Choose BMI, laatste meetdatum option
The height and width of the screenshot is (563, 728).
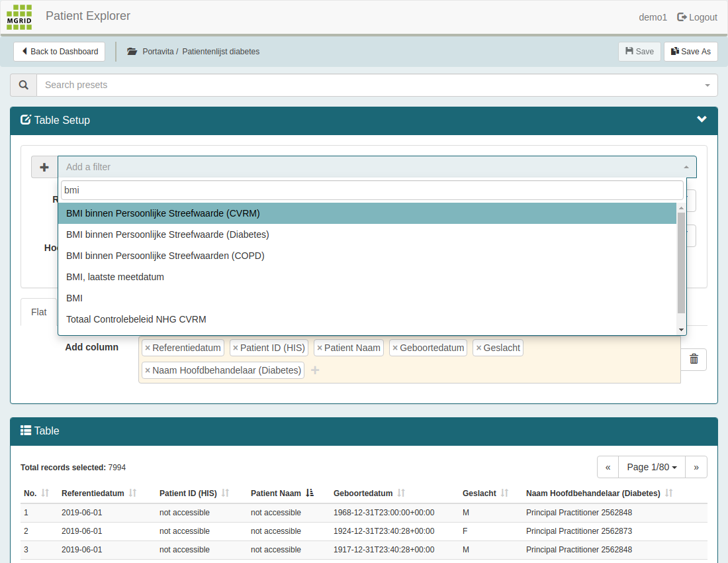pyautogui.click(x=367, y=278)
